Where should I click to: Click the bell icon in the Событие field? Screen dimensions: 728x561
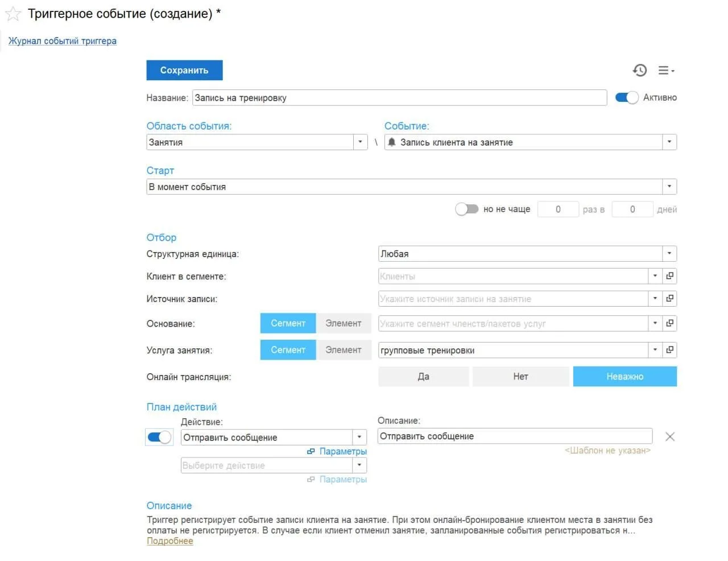392,142
